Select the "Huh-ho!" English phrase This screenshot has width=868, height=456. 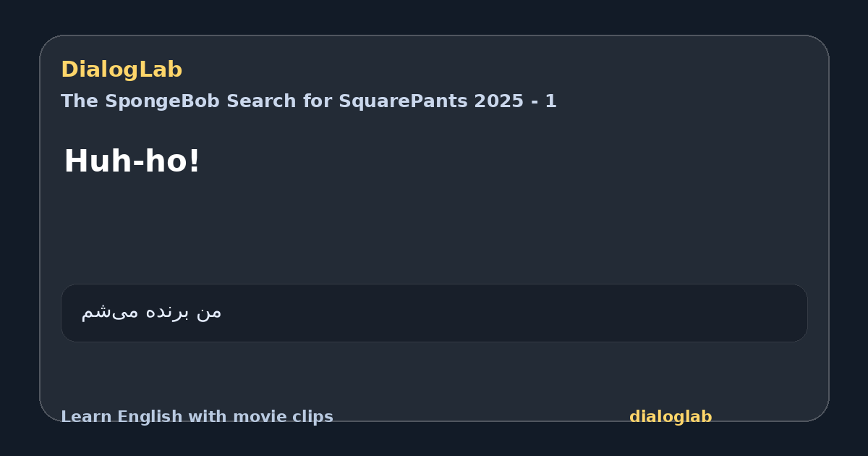132,161
